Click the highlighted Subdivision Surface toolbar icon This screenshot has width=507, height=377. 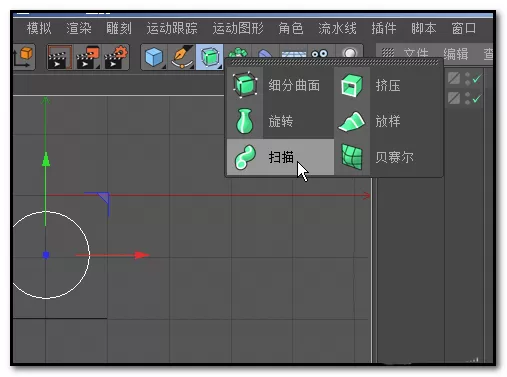tap(210, 57)
